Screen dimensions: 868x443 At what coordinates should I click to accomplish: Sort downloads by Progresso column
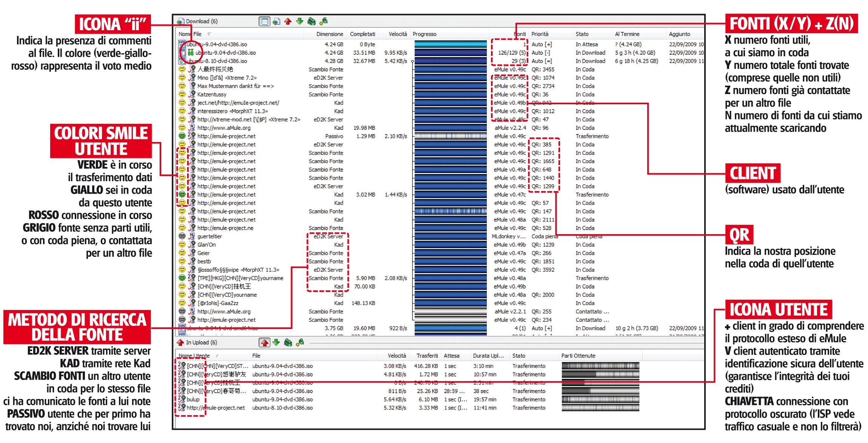pyautogui.click(x=425, y=34)
